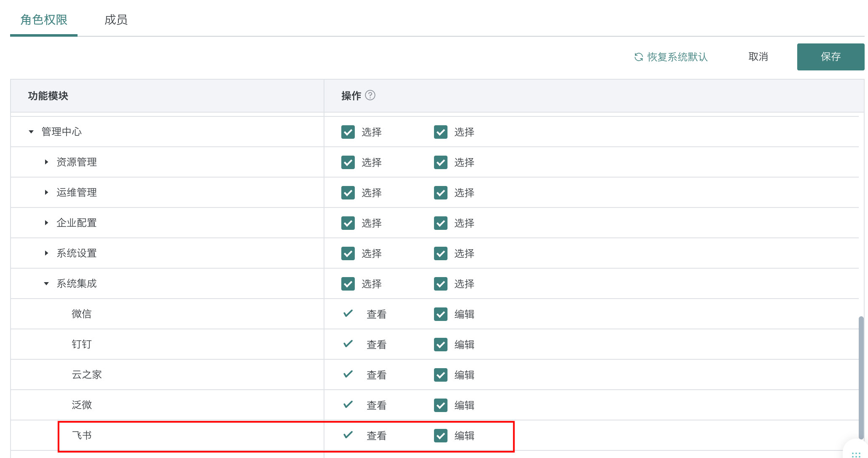Expand the 资源管理 tree node
Viewport: 868px width, 458px height.
pyautogui.click(x=46, y=162)
